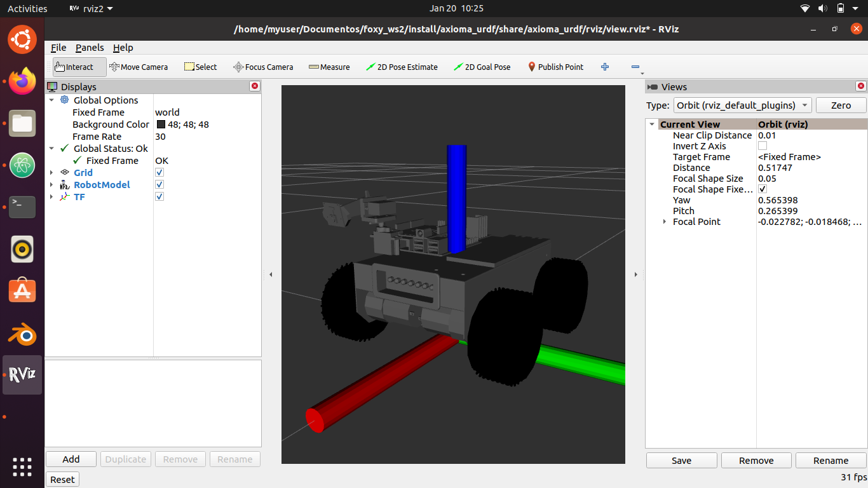This screenshot has width=868, height=488.
Task: Open the File menu
Action: 58,48
